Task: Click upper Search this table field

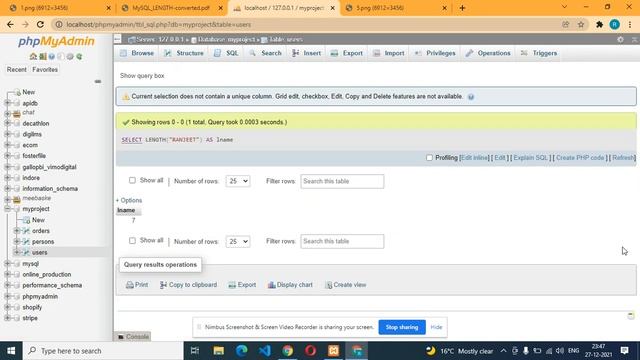Action: click(342, 181)
